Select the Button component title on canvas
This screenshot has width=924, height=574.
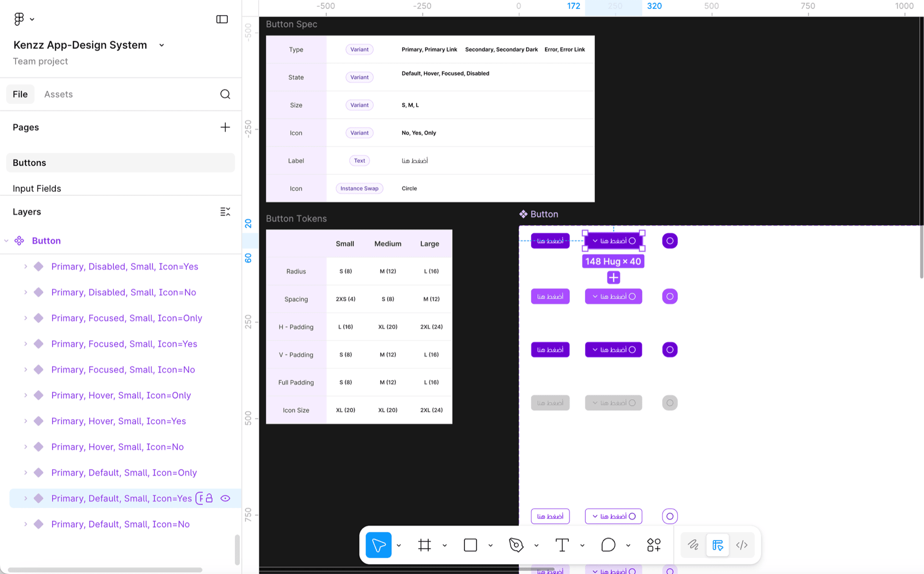coord(544,214)
